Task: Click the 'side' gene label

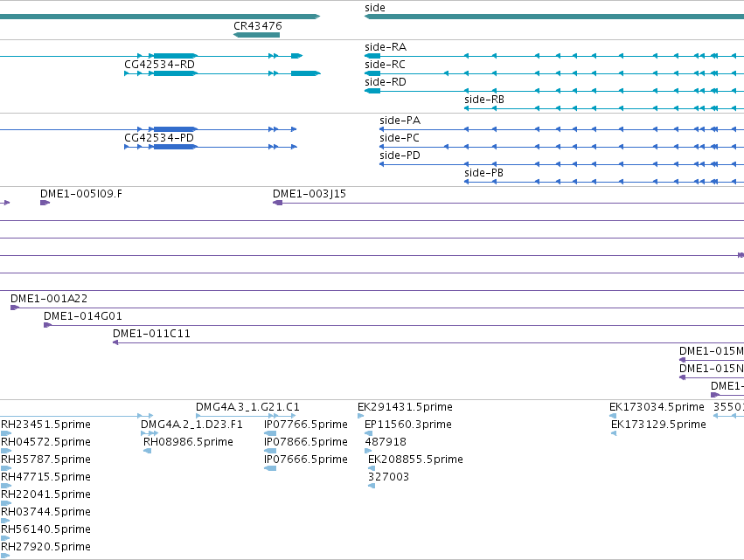Action: [x=375, y=8]
